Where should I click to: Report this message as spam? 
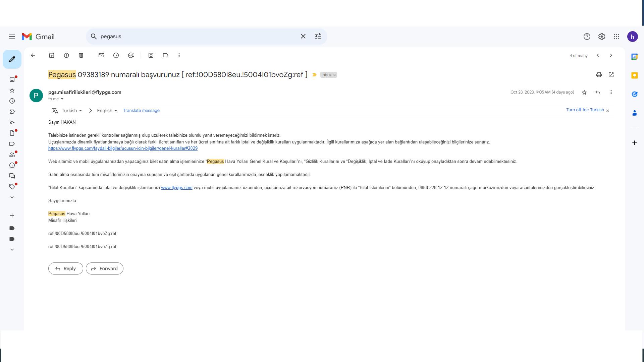click(66, 55)
